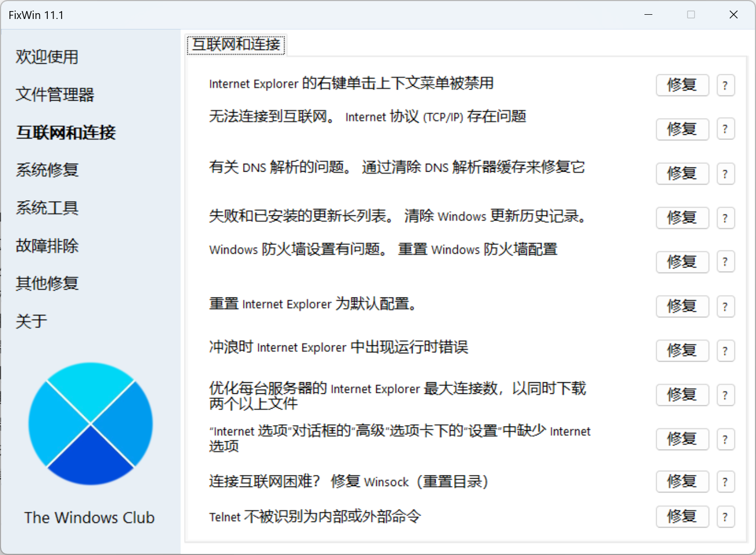Open the 系统工具 section

[47, 207]
